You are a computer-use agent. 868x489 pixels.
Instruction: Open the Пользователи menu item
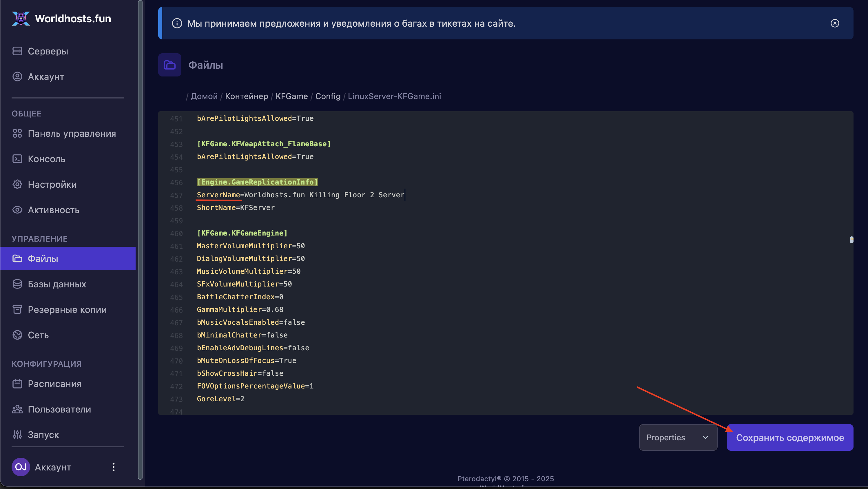click(59, 409)
